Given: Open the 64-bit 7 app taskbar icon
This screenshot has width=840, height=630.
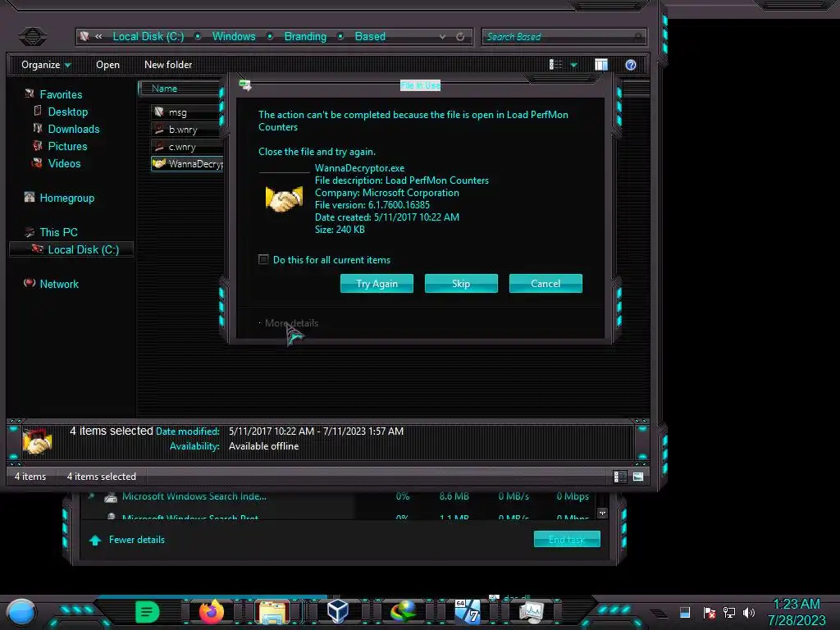Looking at the screenshot, I should [468, 611].
